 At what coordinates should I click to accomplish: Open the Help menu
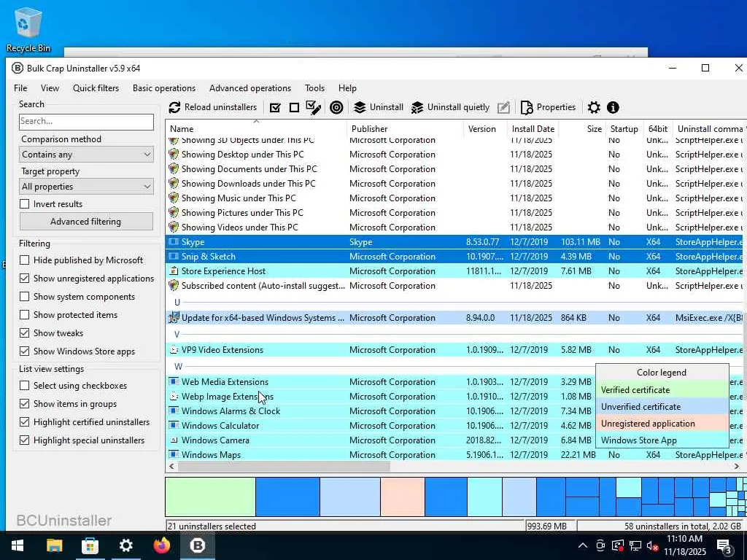347,88
